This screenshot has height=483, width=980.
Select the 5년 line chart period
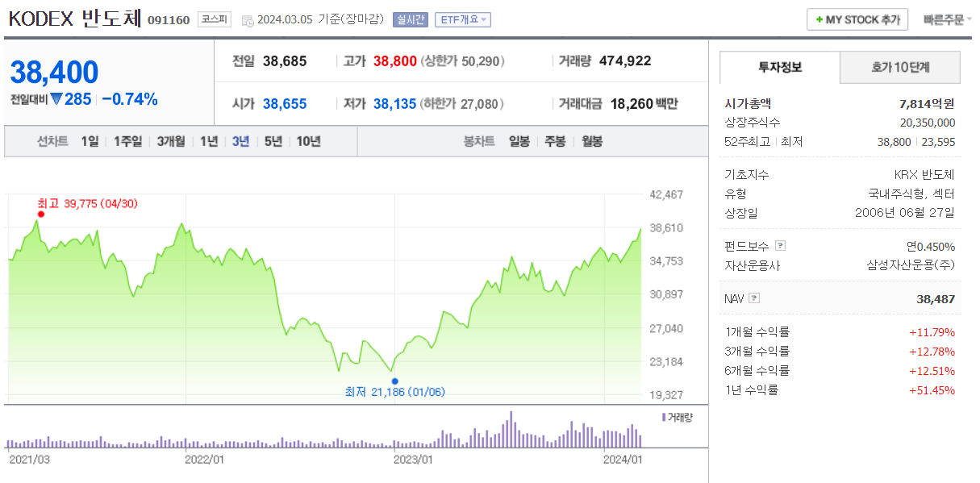point(273,141)
